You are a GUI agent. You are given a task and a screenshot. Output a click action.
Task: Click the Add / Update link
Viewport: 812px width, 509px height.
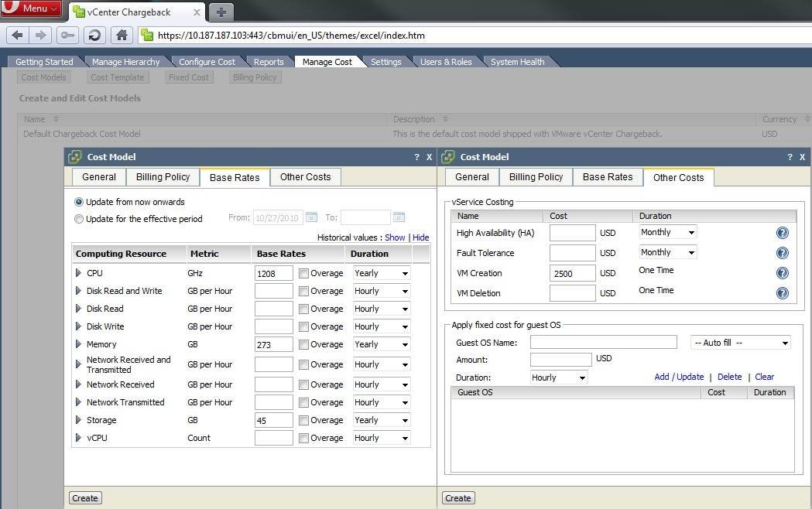679,377
